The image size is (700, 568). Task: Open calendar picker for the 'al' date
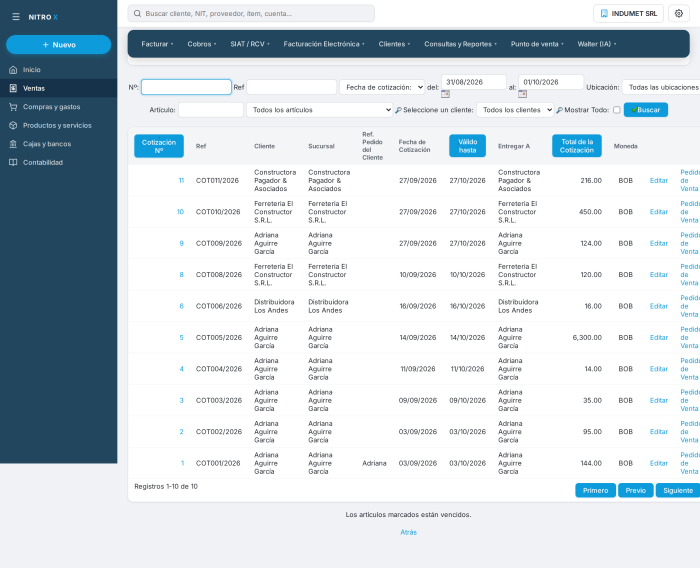(x=522, y=94)
